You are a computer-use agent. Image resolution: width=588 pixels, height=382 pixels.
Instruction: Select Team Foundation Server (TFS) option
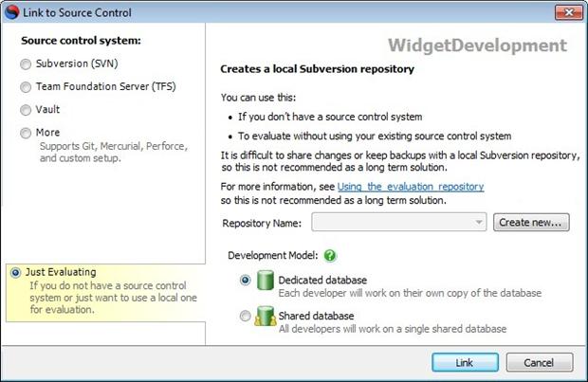pos(26,87)
